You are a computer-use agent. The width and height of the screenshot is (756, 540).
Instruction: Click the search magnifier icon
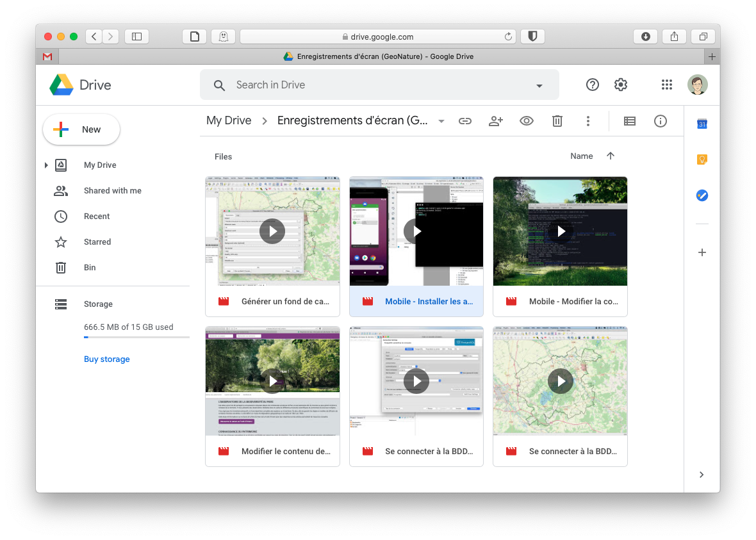point(219,85)
